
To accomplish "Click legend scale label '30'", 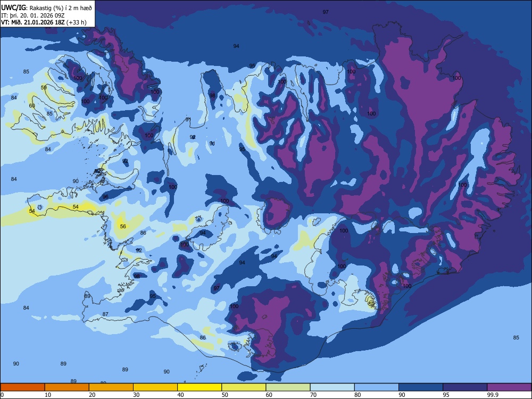I will pos(136,395).
